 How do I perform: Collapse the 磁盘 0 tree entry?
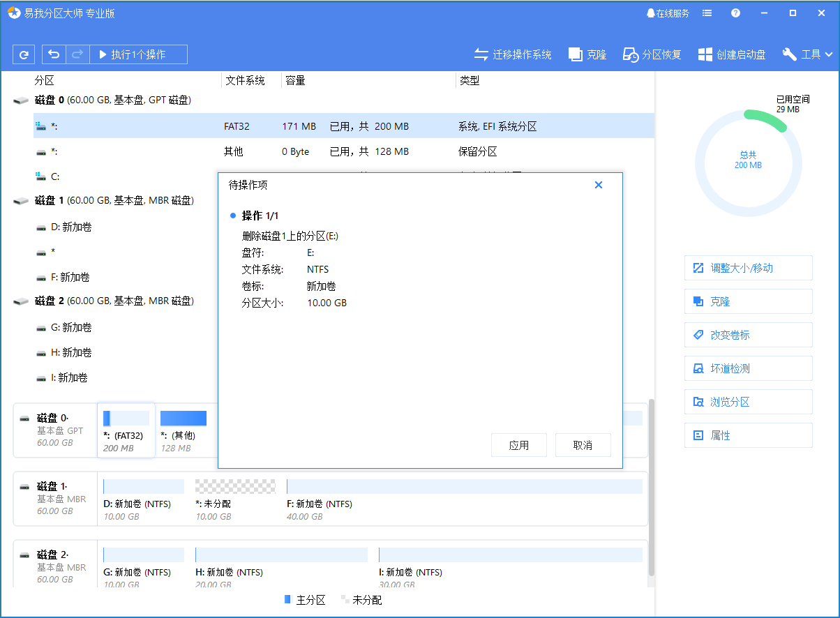[20, 100]
